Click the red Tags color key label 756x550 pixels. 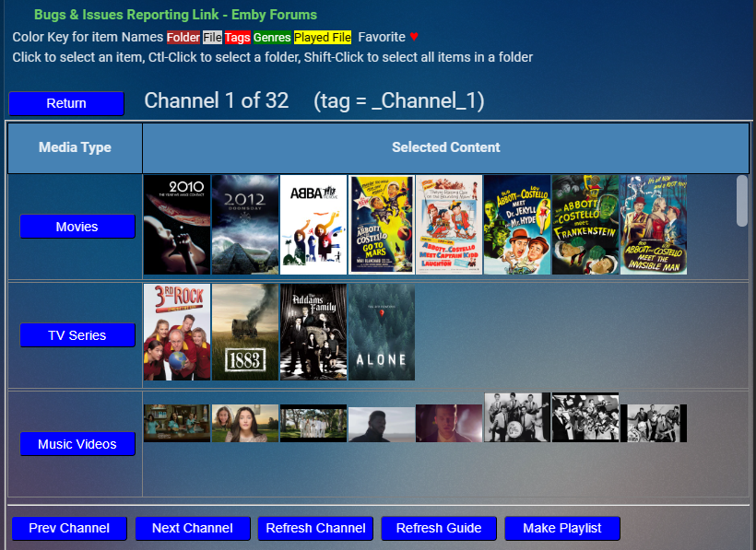coord(237,38)
